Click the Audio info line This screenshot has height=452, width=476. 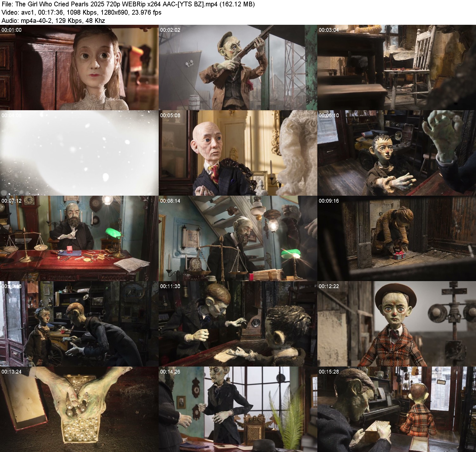[53, 21]
